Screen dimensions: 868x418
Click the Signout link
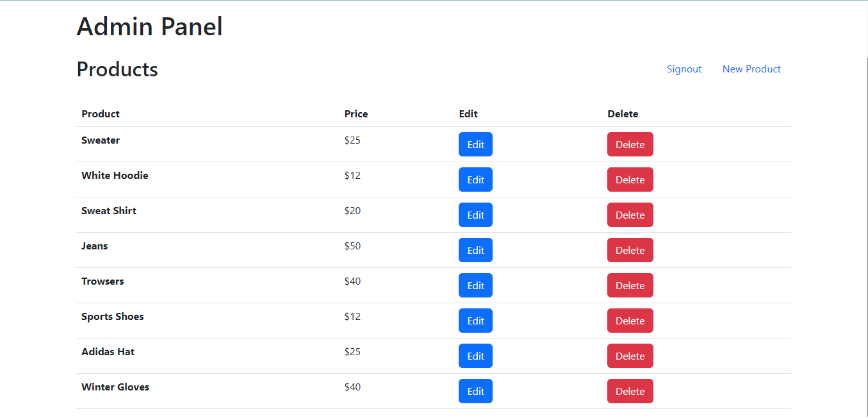point(684,69)
